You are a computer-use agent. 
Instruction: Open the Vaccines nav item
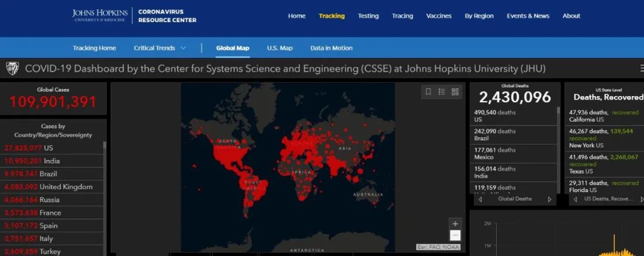tap(439, 16)
